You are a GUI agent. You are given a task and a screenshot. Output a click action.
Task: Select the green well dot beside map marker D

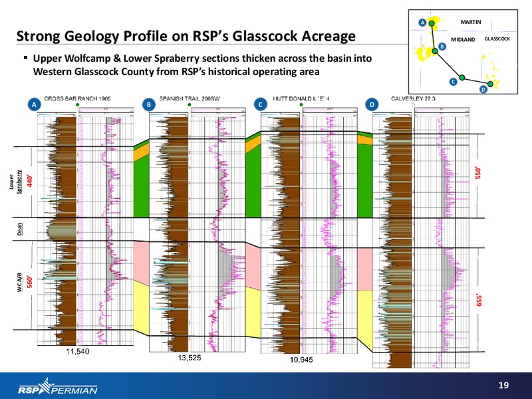click(490, 84)
